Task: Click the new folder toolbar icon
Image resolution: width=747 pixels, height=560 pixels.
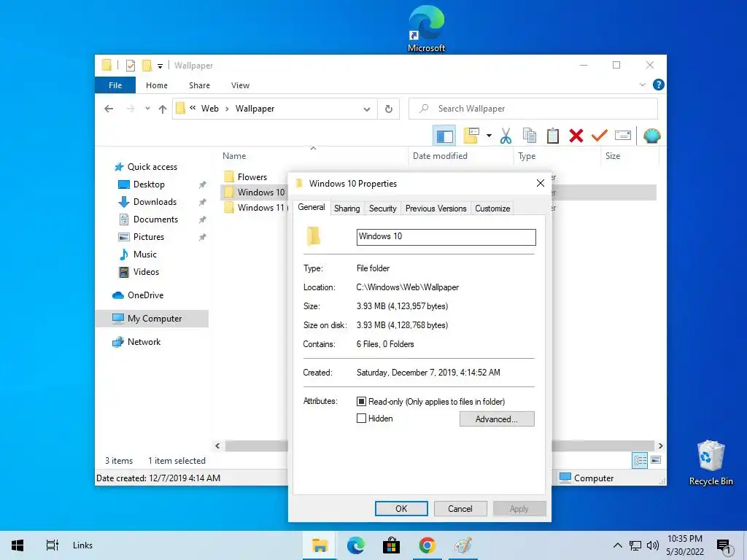Action: coord(471,136)
